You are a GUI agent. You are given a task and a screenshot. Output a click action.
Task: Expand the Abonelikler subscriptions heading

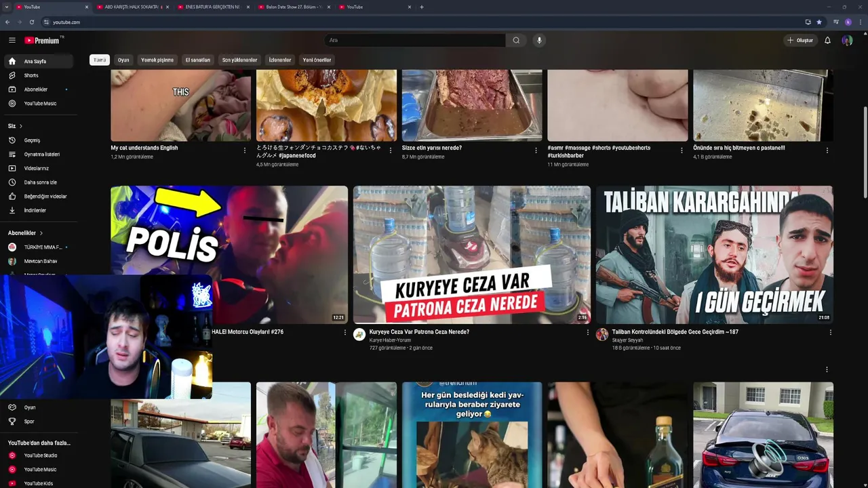[26, 233]
